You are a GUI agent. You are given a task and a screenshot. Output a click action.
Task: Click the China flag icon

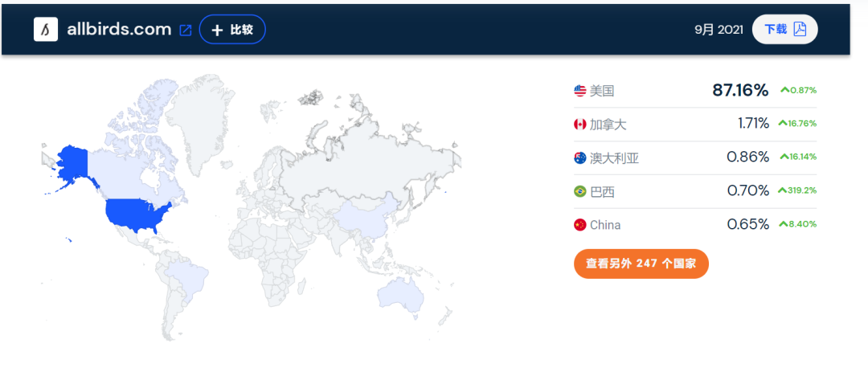point(580,225)
